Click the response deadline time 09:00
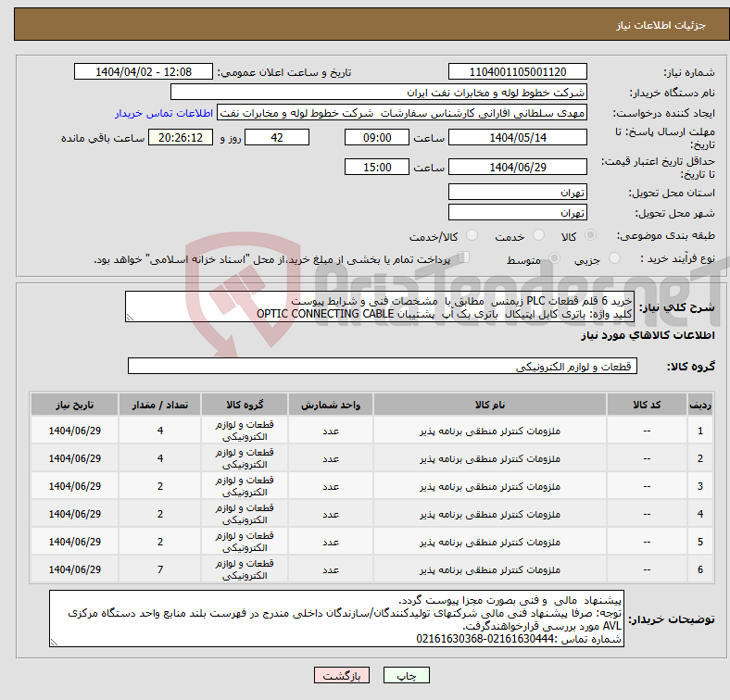Screen dimensions: 730x700 click(377, 137)
